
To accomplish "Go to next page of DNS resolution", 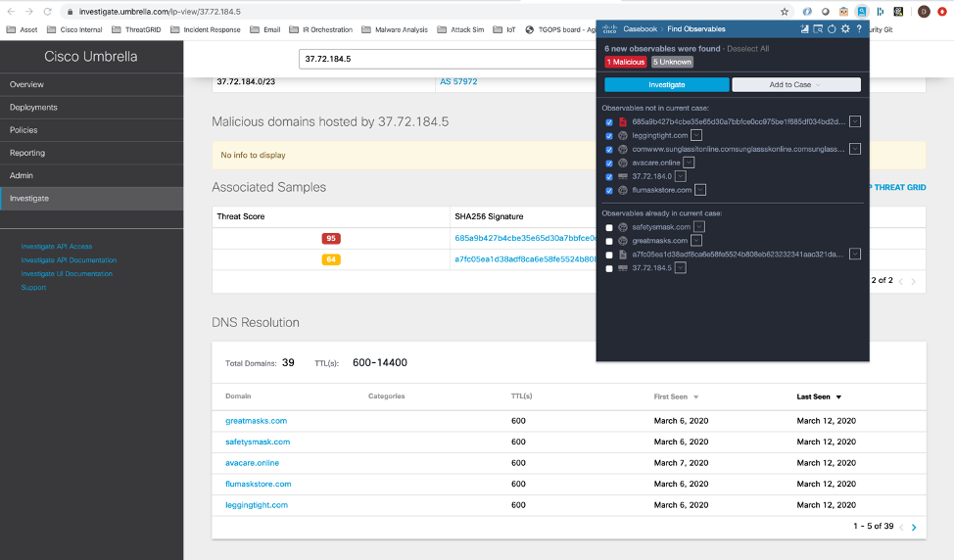I will (x=914, y=528).
